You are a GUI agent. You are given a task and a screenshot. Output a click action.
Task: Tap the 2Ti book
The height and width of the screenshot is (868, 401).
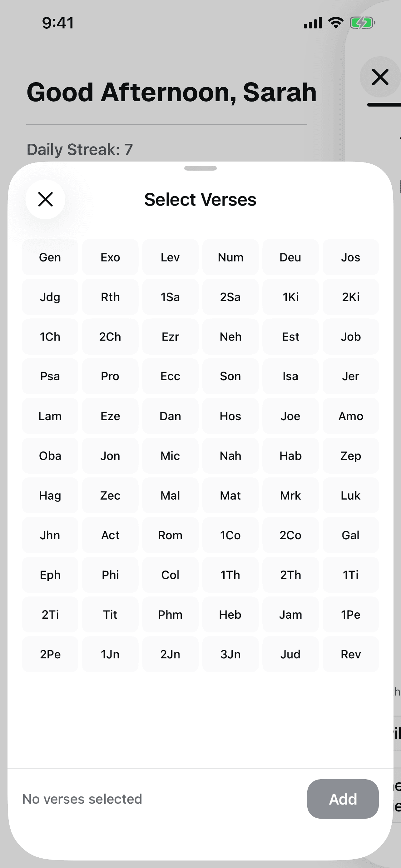pyautogui.click(x=50, y=614)
